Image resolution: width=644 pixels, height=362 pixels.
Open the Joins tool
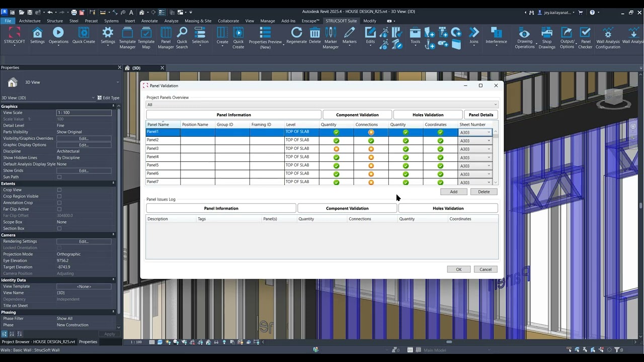coord(474,36)
